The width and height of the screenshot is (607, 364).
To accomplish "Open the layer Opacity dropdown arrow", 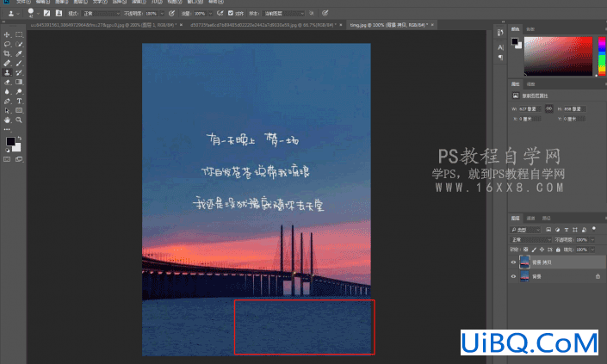I will (x=592, y=240).
